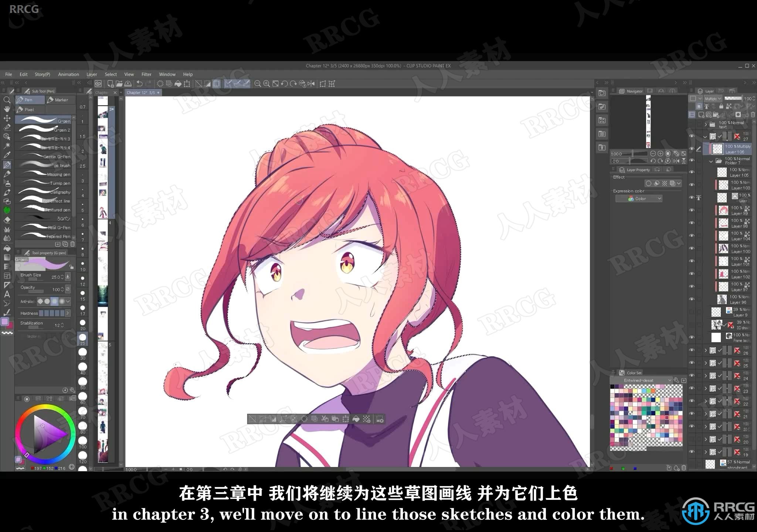Viewport: 757px width, 532px height.
Task: Click the Open file toolbar icon
Action: click(x=119, y=84)
